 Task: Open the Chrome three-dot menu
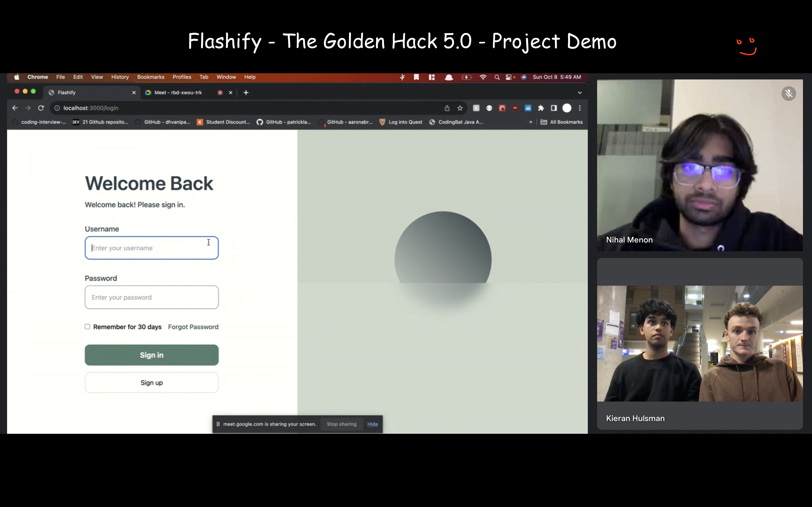pyautogui.click(x=580, y=108)
